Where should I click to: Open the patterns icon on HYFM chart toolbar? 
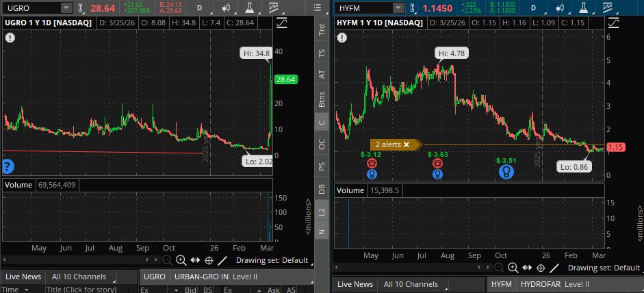pos(608,8)
